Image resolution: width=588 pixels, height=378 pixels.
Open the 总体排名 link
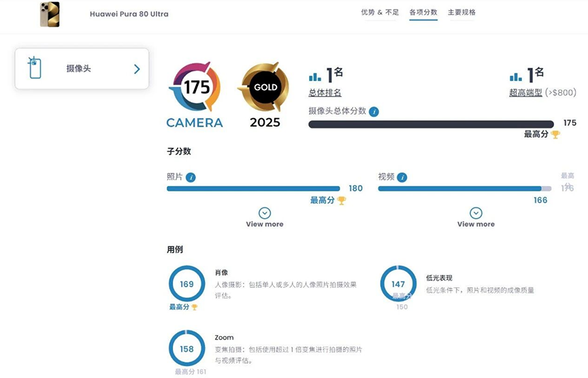325,93
